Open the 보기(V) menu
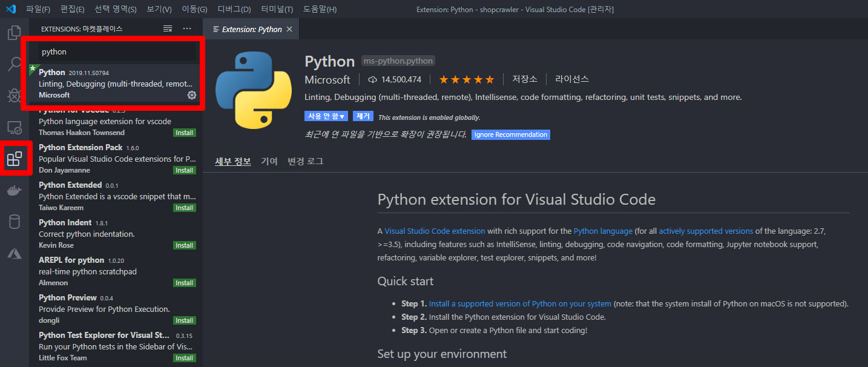 pyautogui.click(x=159, y=9)
